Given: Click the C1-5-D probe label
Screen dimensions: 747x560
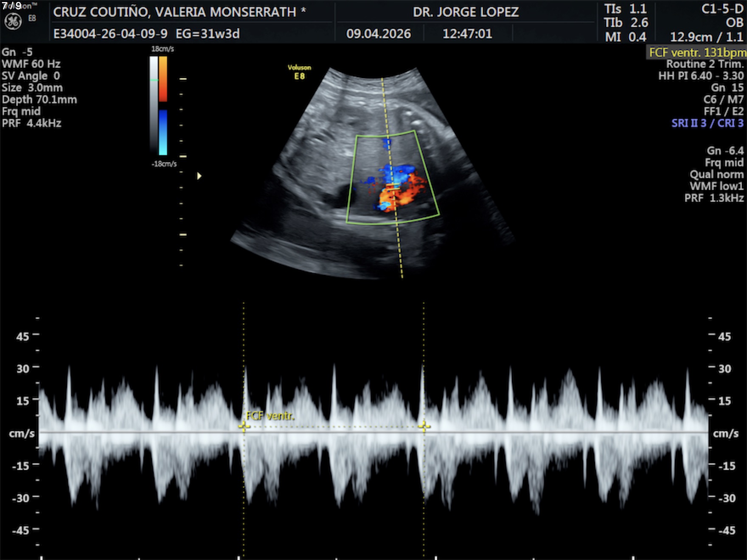Looking at the screenshot, I should tap(722, 9).
